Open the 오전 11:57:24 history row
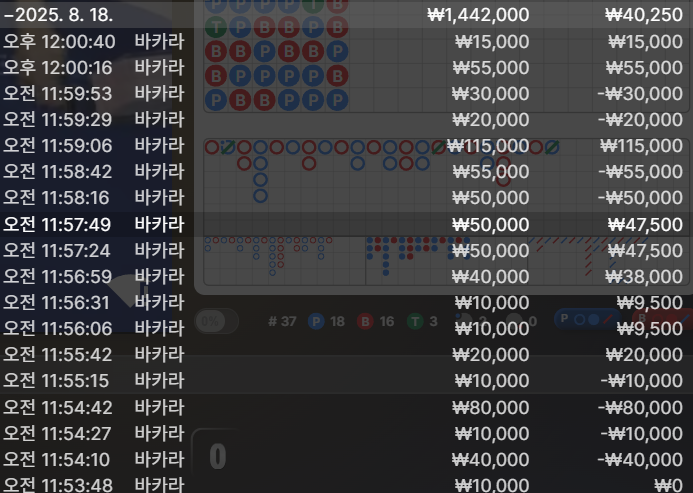 tap(346, 251)
